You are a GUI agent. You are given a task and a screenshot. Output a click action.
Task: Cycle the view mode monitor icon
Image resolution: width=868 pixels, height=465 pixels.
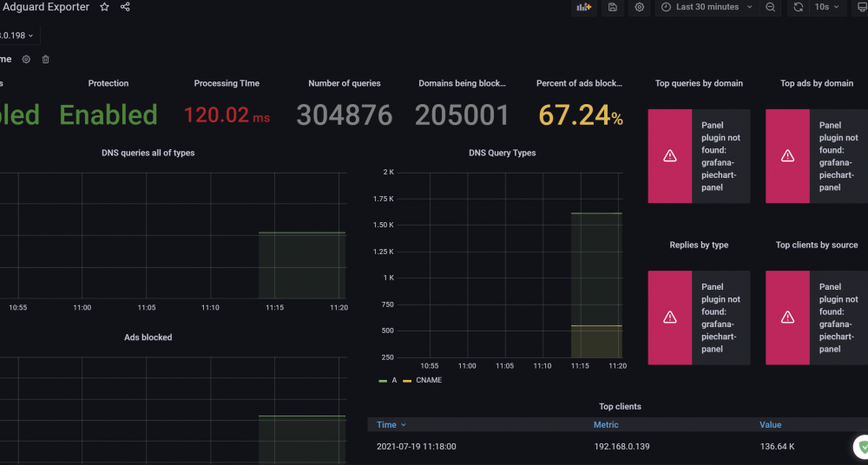tap(861, 7)
